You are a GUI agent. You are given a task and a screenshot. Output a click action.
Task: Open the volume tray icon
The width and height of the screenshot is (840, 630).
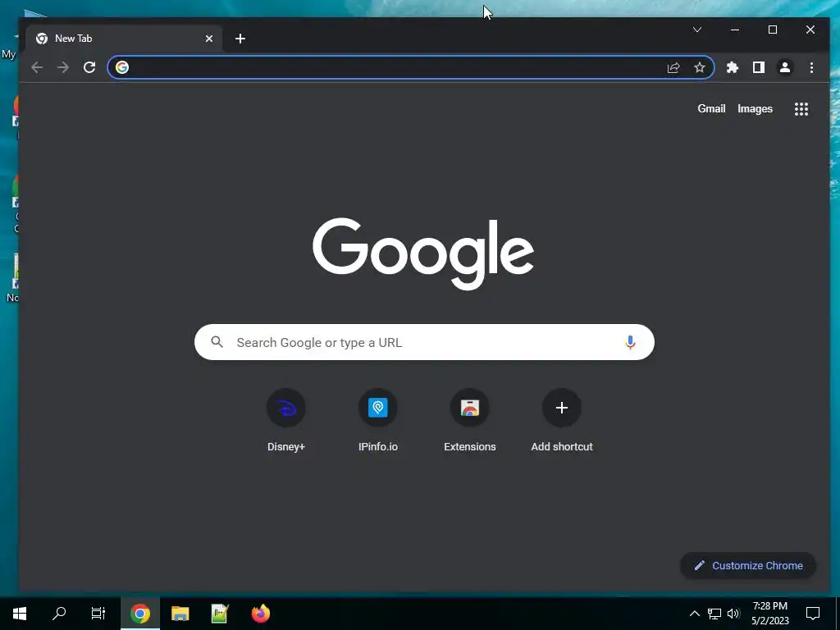pyautogui.click(x=733, y=614)
